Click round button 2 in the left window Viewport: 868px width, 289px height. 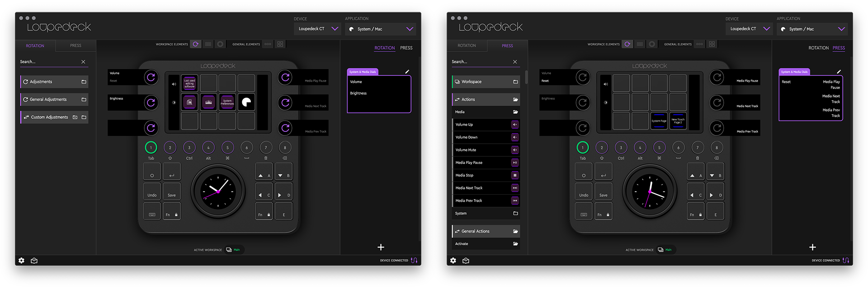[170, 148]
